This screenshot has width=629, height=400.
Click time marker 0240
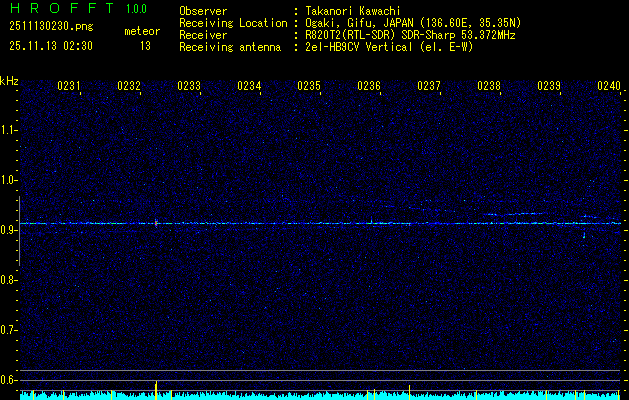[609, 85]
